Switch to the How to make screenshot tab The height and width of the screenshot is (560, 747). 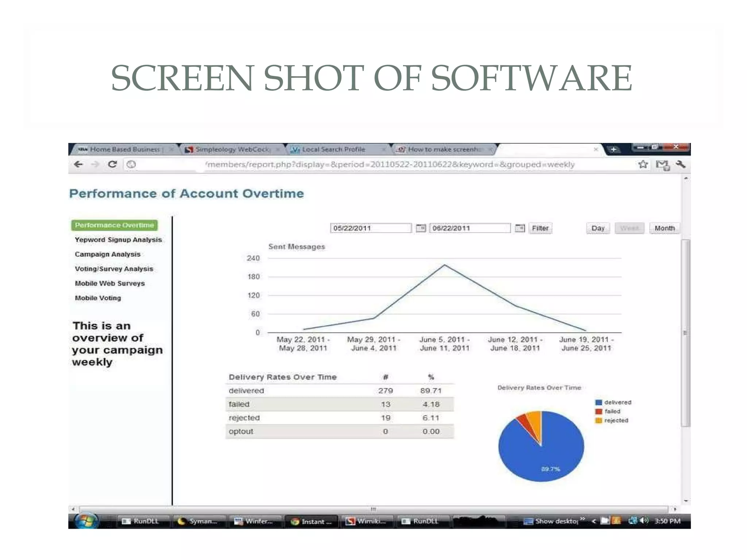tap(444, 149)
